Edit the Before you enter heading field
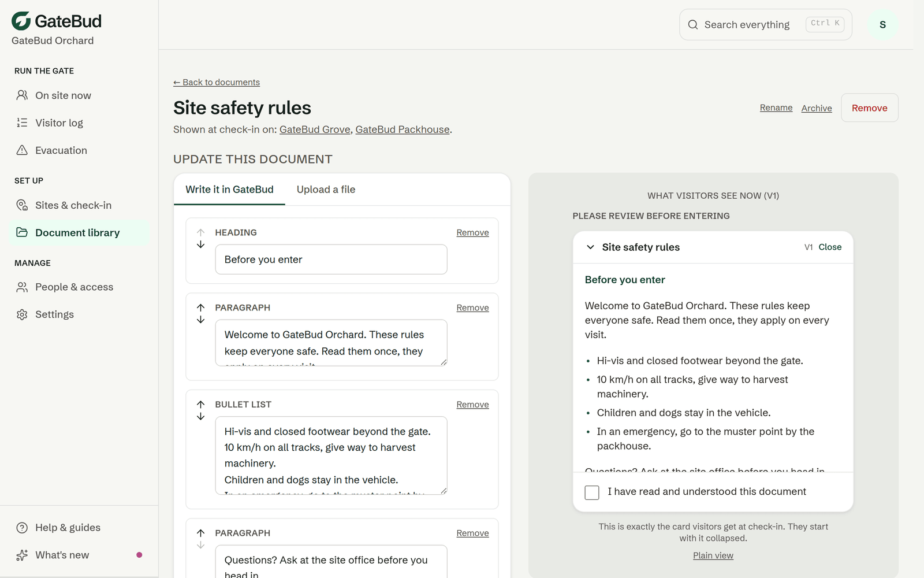 point(331,260)
